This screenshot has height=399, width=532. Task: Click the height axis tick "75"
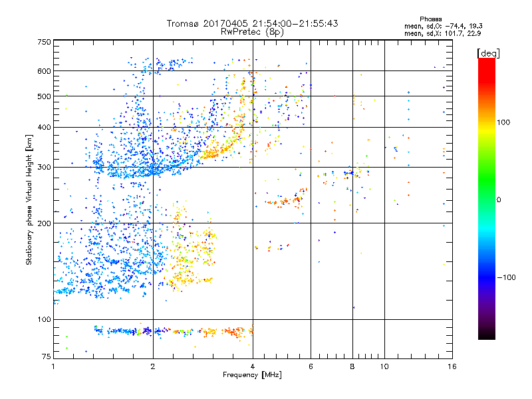pos(47,356)
